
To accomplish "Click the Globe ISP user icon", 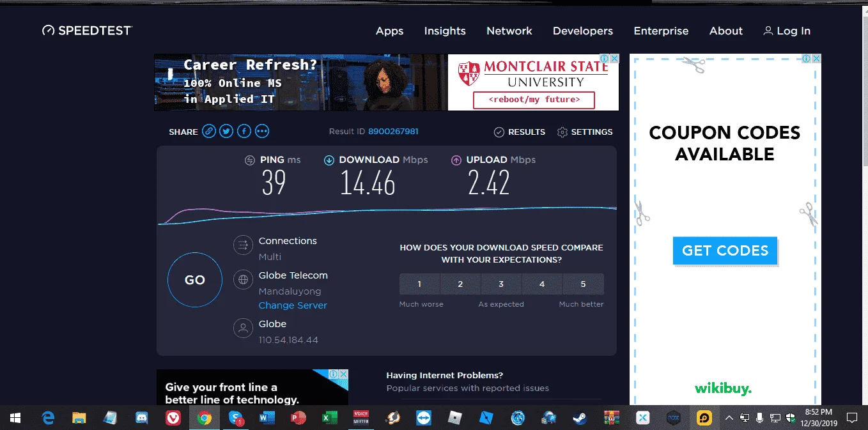I will (243, 328).
